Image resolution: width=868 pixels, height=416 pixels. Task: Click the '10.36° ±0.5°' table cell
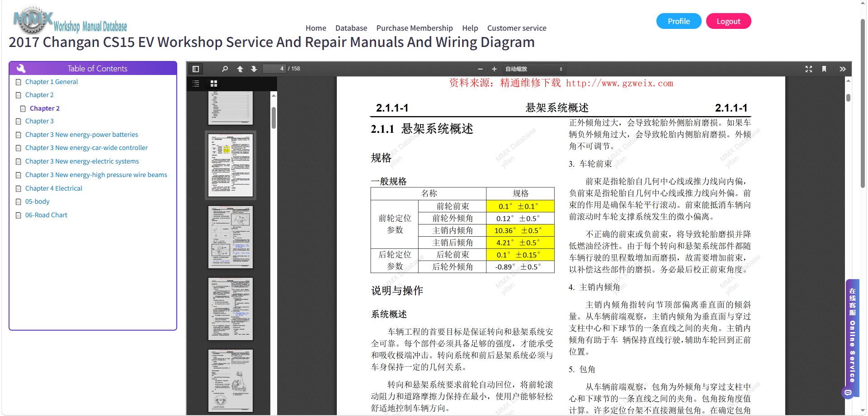pos(520,230)
